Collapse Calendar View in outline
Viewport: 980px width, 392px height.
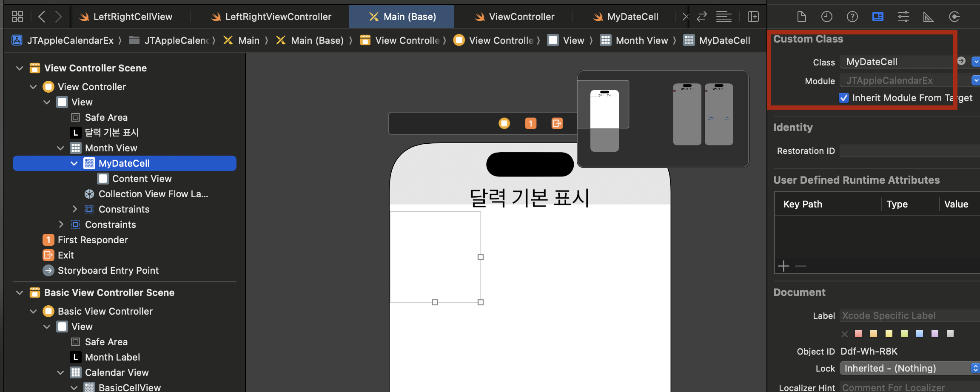click(60, 372)
